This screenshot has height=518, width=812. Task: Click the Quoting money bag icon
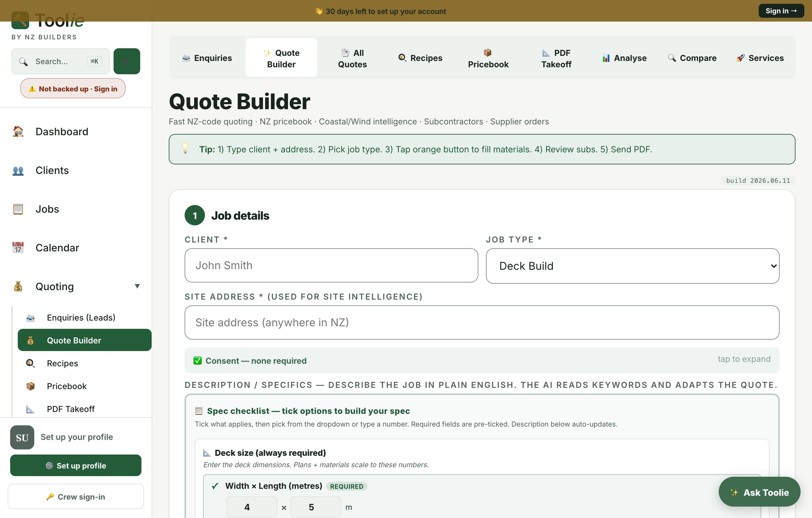tap(18, 286)
